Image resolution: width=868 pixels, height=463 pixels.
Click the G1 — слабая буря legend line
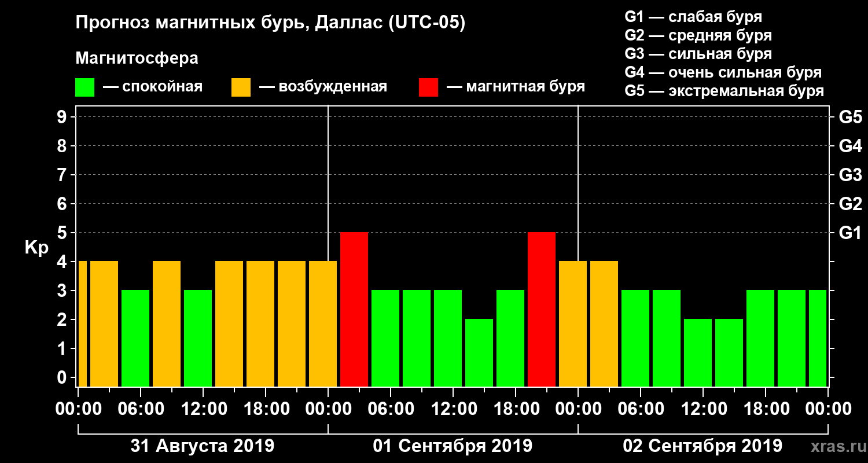[x=693, y=17]
